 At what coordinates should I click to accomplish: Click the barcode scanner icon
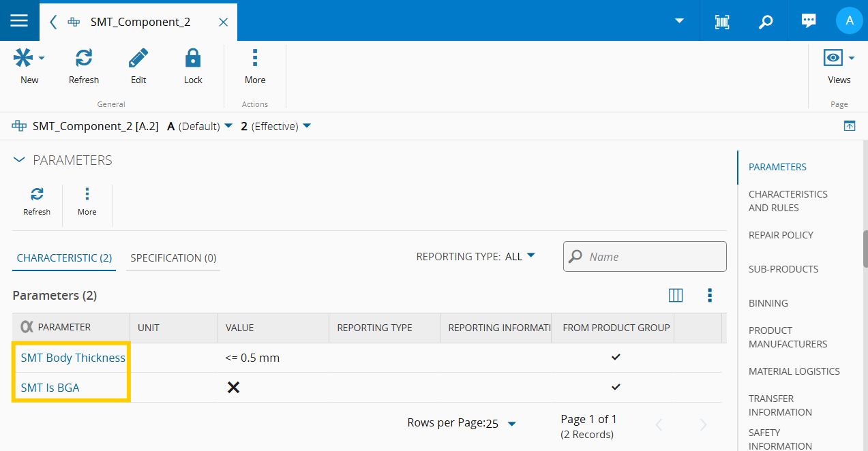coord(721,21)
